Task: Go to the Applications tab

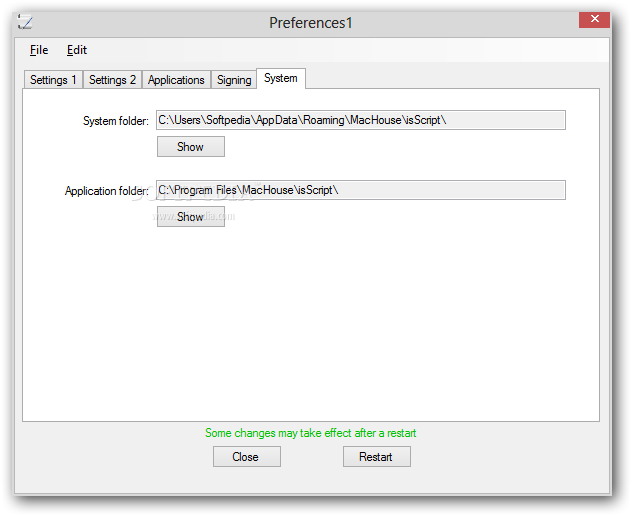Action: [x=176, y=80]
